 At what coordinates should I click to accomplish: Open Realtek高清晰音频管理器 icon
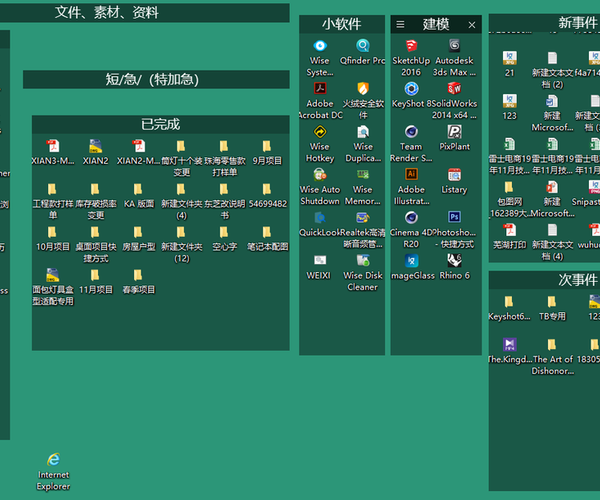click(x=363, y=218)
